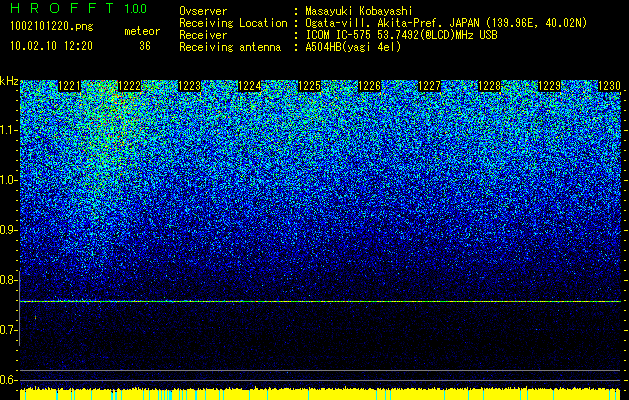The image size is (629, 400).
Task: Click the observer name Masayuki Kobayashi
Action: [359, 11]
